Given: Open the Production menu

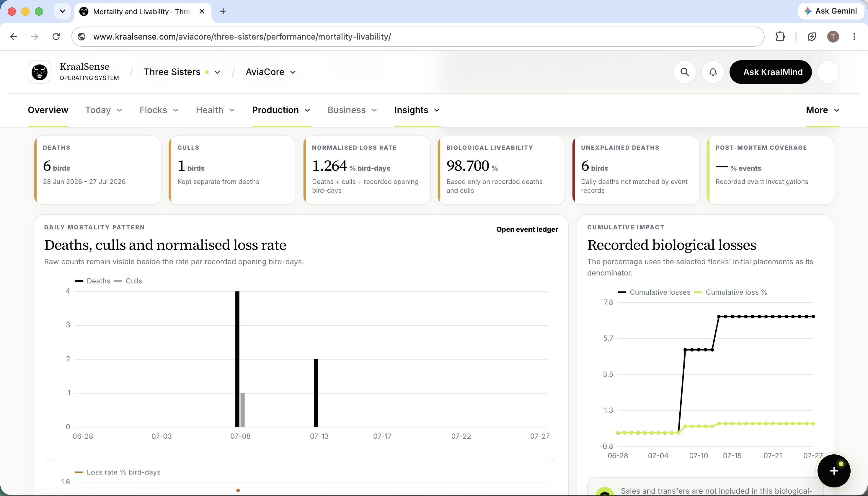Looking at the screenshot, I should [281, 110].
